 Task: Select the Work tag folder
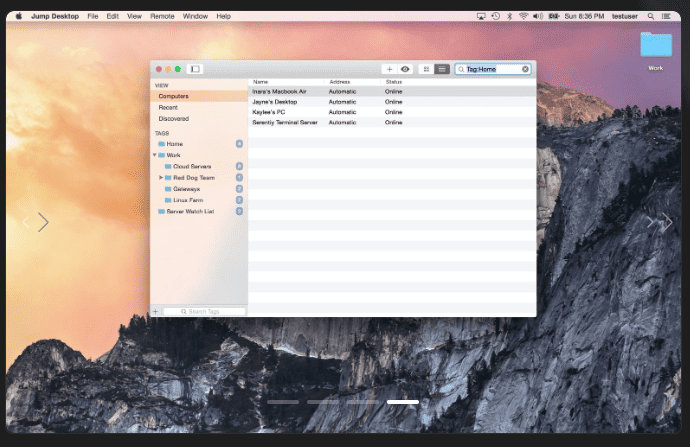tap(173, 155)
